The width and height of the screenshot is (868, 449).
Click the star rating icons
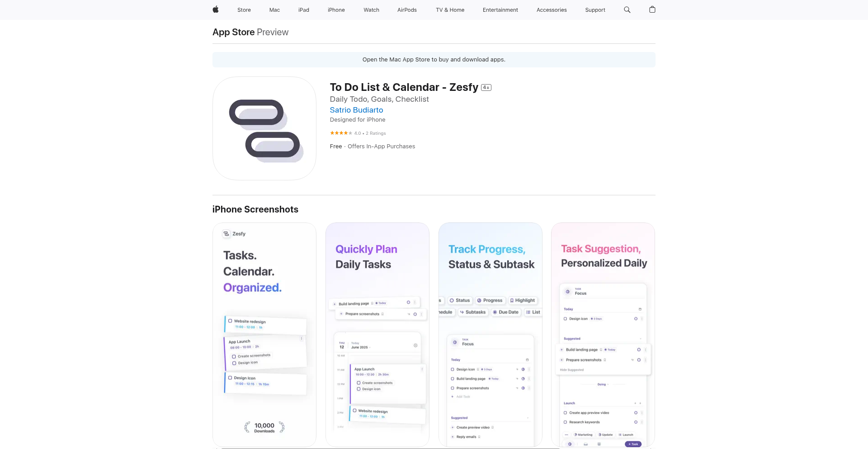(341, 133)
